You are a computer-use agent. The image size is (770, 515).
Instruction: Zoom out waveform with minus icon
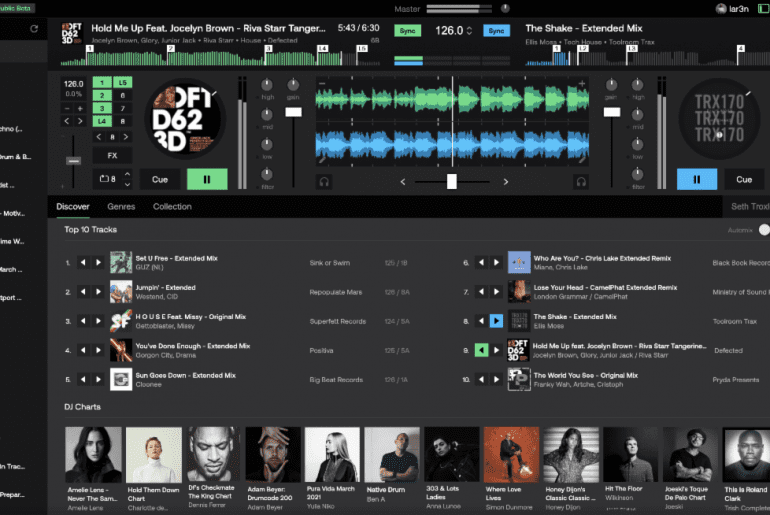click(322, 83)
